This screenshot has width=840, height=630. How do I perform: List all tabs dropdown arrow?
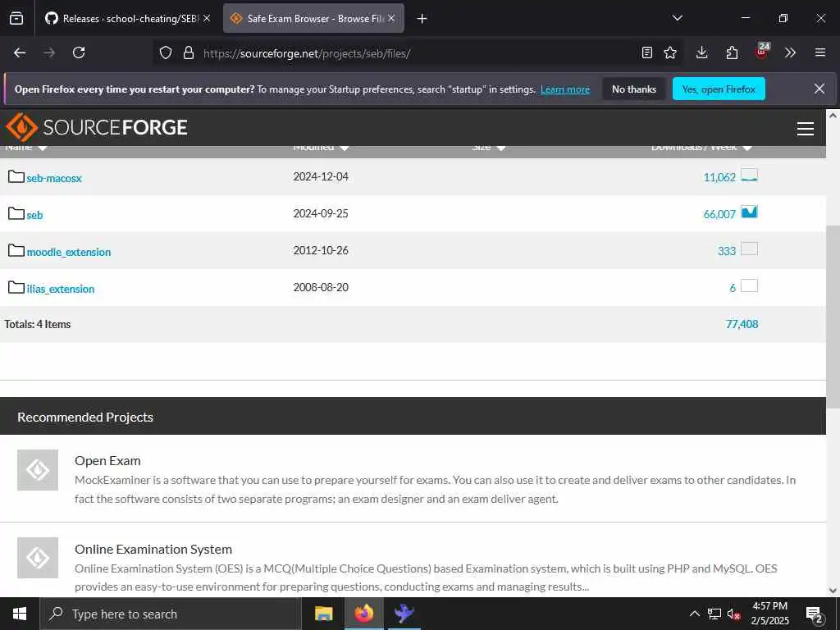coord(677,18)
